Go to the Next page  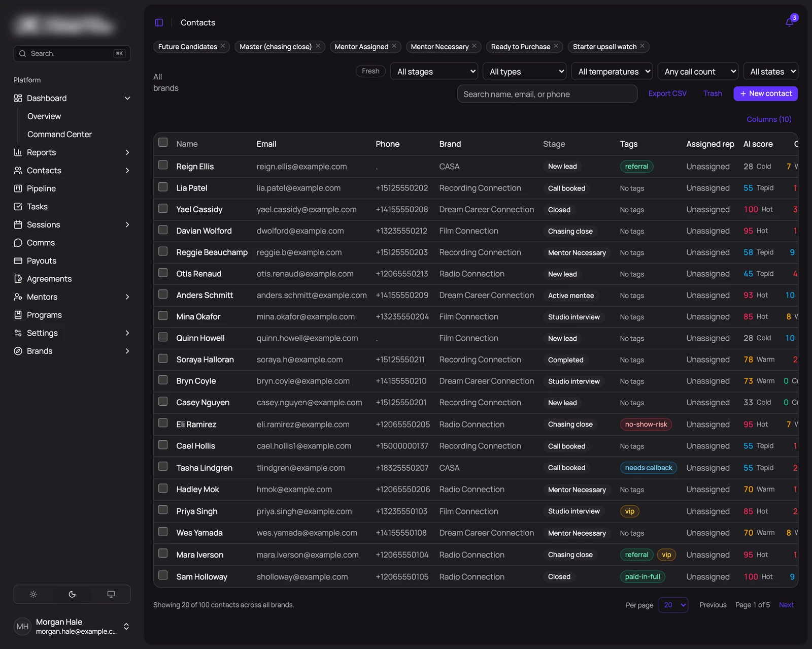(x=786, y=605)
